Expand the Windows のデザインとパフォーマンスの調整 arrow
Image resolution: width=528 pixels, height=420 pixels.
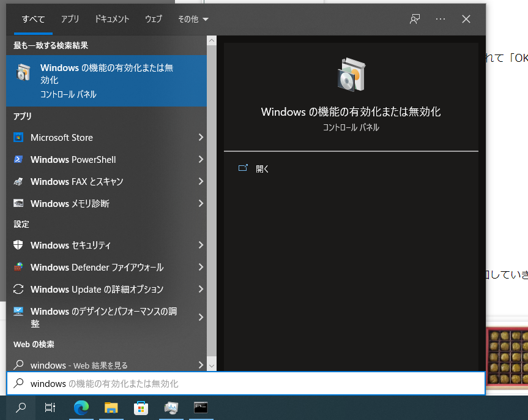201,317
